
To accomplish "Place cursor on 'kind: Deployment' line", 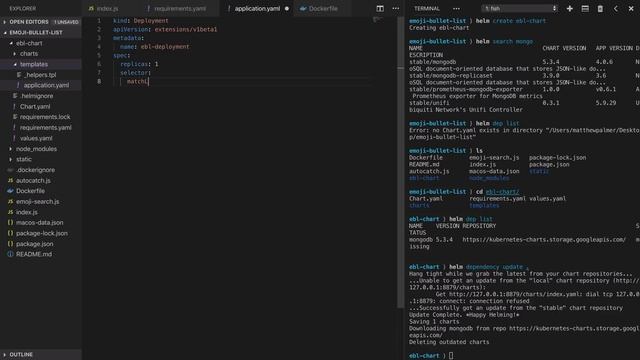I will [140, 21].
